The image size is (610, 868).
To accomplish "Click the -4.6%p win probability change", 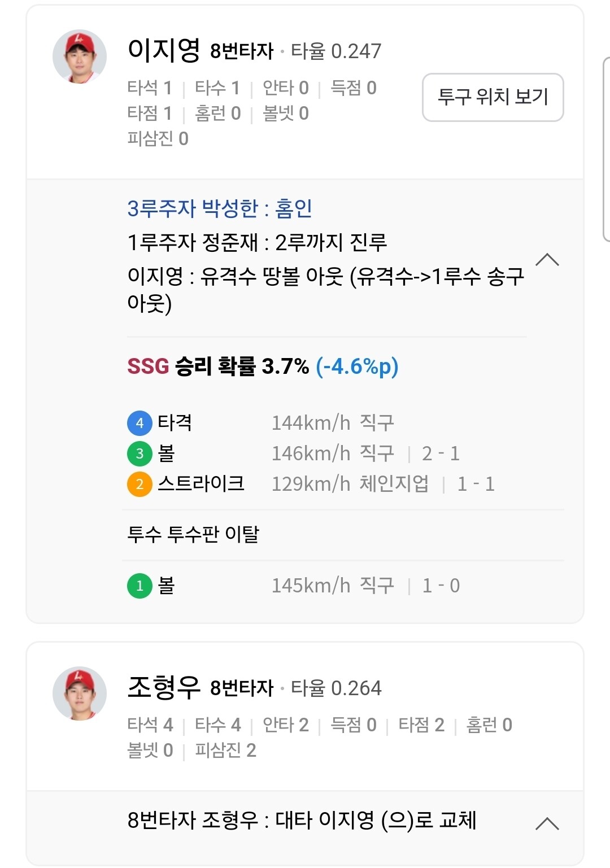I will (357, 367).
